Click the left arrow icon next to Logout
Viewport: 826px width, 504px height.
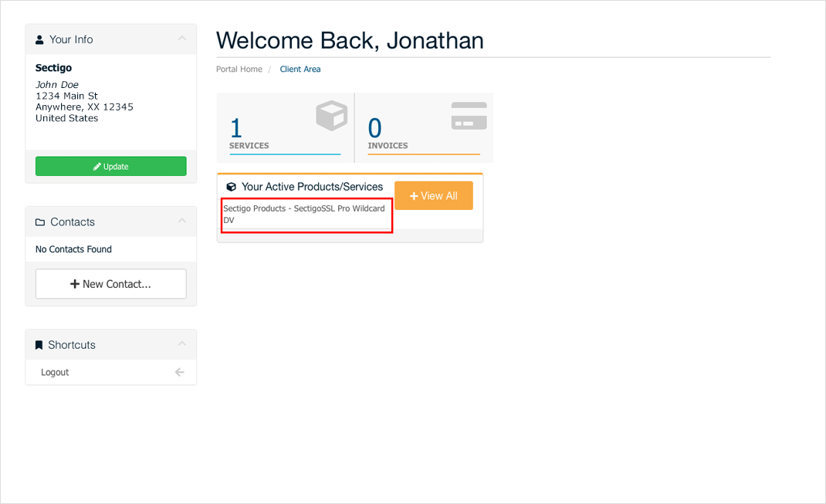point(179,372)
